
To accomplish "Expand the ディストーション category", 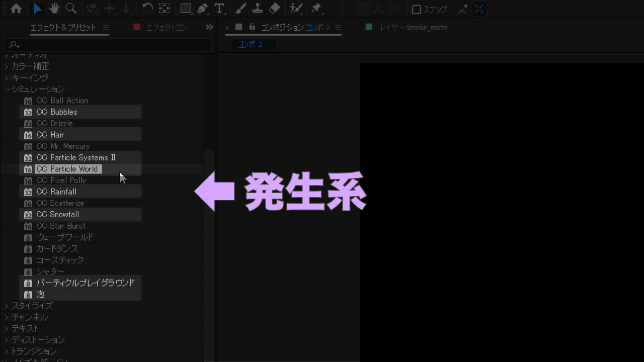I will pyautogui.click(x=7, y=340).
